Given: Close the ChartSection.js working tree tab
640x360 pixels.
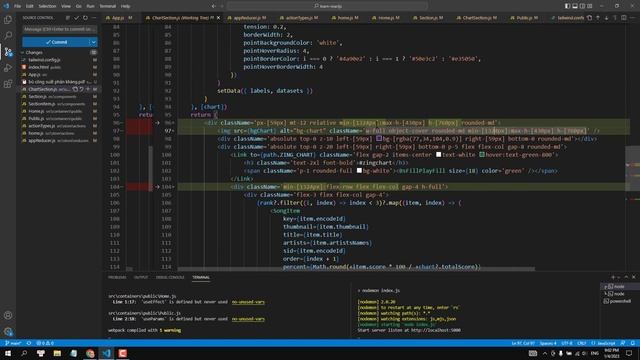Looking at the screenshot, I should [218, 18].
